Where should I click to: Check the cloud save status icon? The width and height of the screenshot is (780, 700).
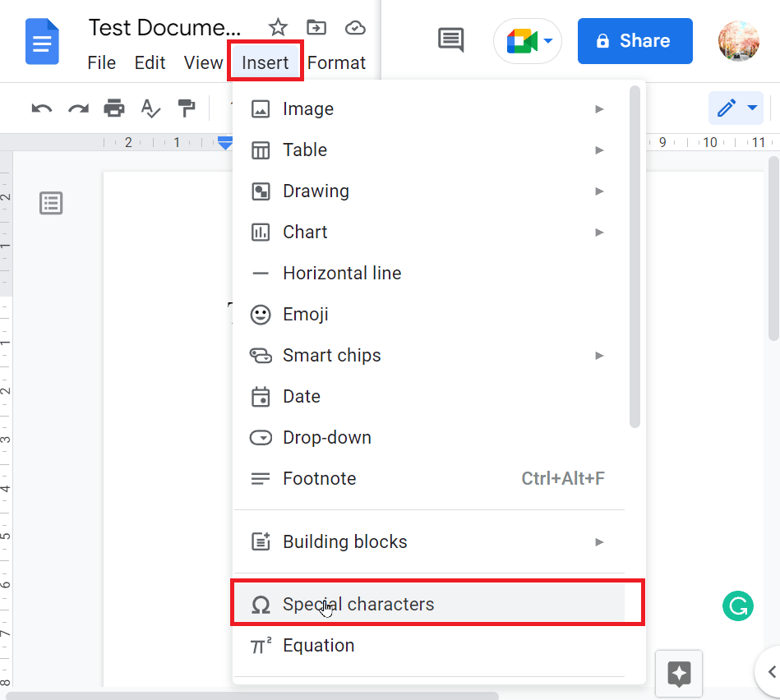(355, 28)
